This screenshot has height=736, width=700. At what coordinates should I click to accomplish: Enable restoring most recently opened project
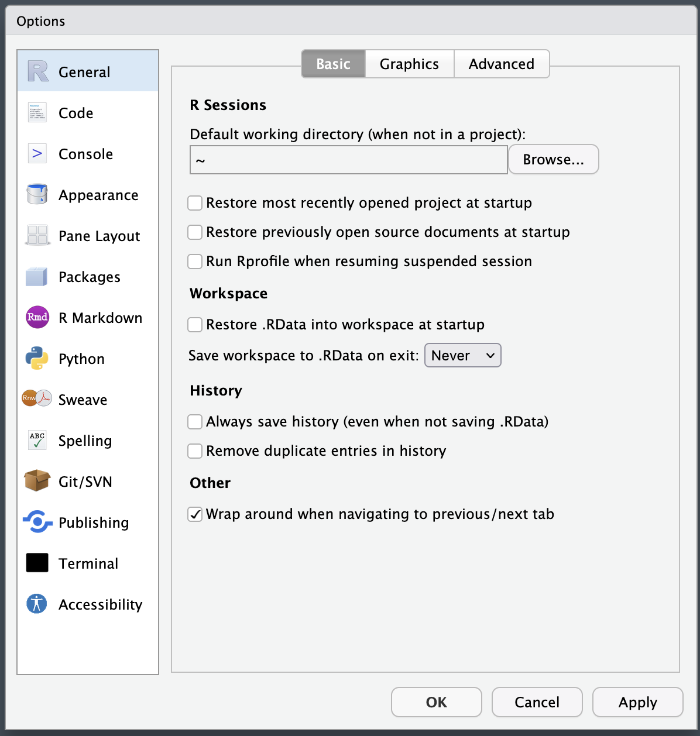(195, 203)
